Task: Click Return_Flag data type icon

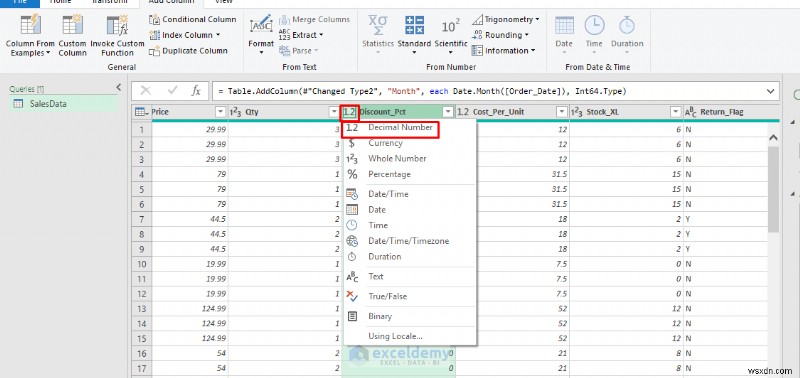Action: (x=691, y=112)
